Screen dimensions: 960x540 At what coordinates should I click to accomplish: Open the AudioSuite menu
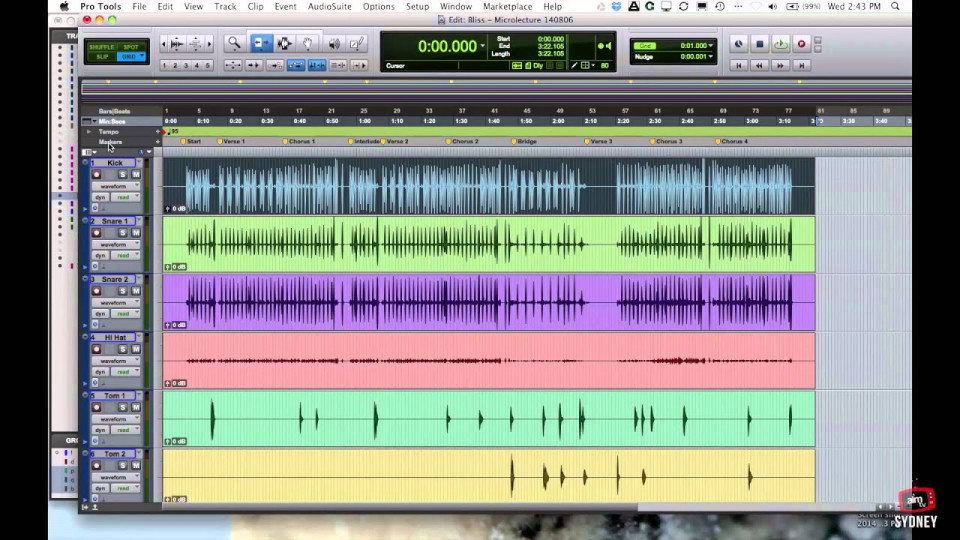(x=329, y=6)
